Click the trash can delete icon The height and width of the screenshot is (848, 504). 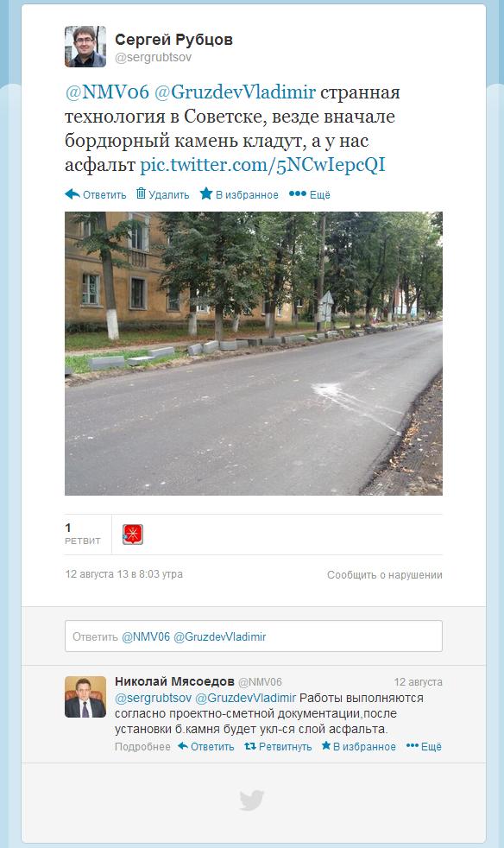pyautogui.click(x=142, y=193)
